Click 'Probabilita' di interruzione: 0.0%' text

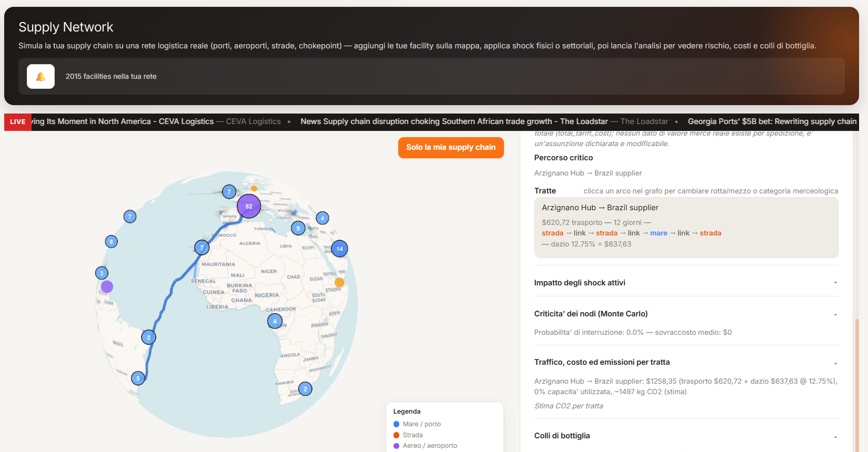pos(589,333)
